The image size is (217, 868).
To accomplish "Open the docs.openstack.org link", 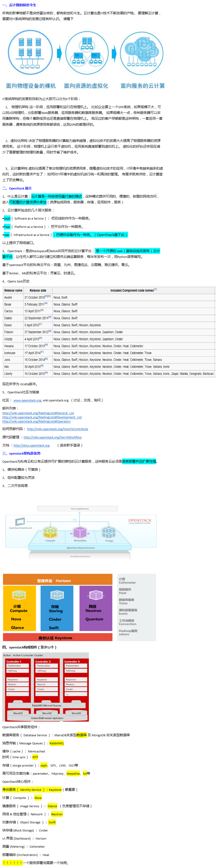I will click(x=31, y=446).
